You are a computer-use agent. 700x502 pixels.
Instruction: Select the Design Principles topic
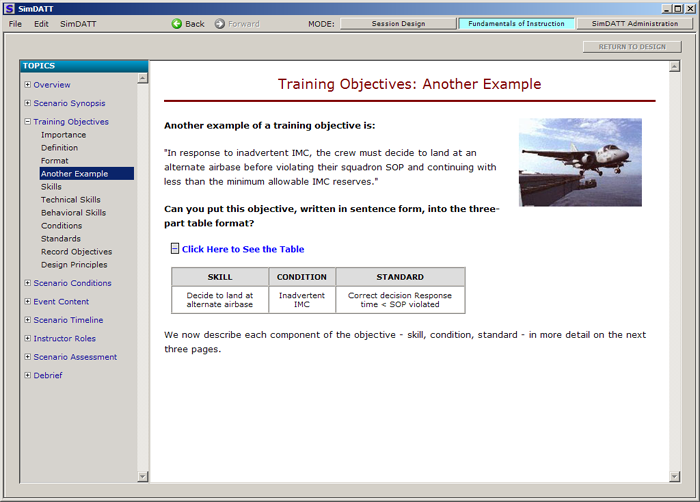[x=74, y=265]
